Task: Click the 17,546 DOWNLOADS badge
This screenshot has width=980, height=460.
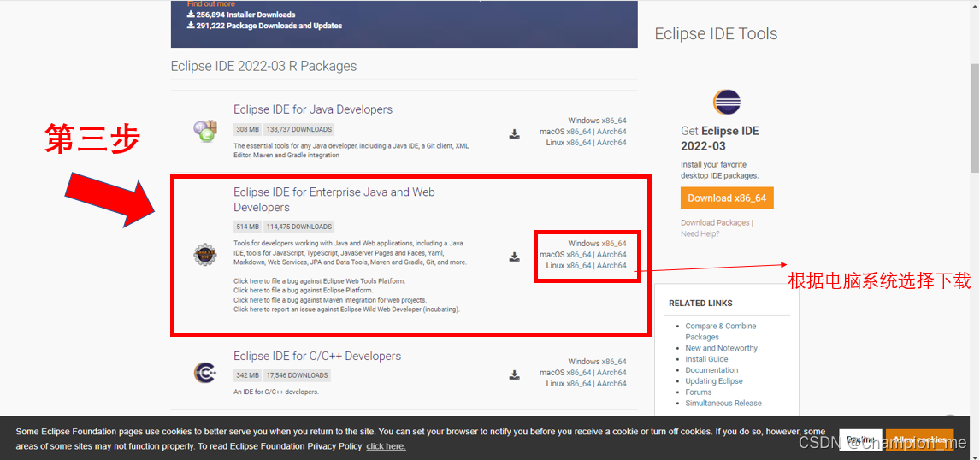Action: (297, 375)
